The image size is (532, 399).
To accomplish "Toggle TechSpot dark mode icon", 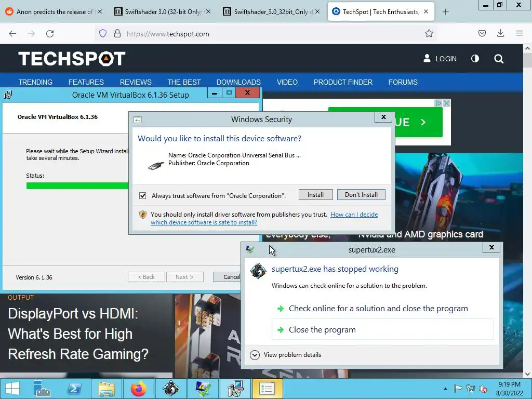I will 475,58.
